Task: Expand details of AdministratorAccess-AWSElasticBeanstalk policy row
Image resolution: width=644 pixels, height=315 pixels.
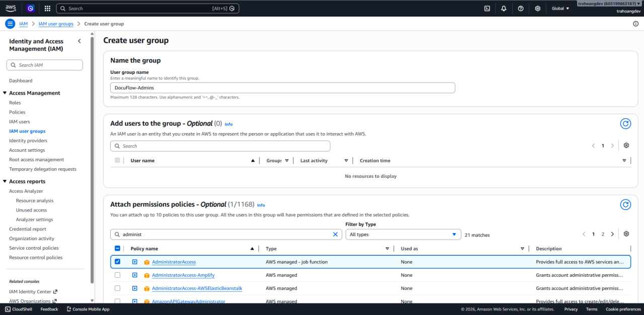Action: (135, 288)
